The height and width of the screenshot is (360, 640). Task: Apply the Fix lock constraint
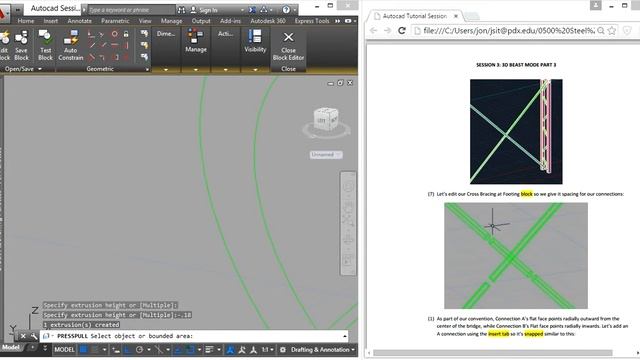click(x=126, y=34)
